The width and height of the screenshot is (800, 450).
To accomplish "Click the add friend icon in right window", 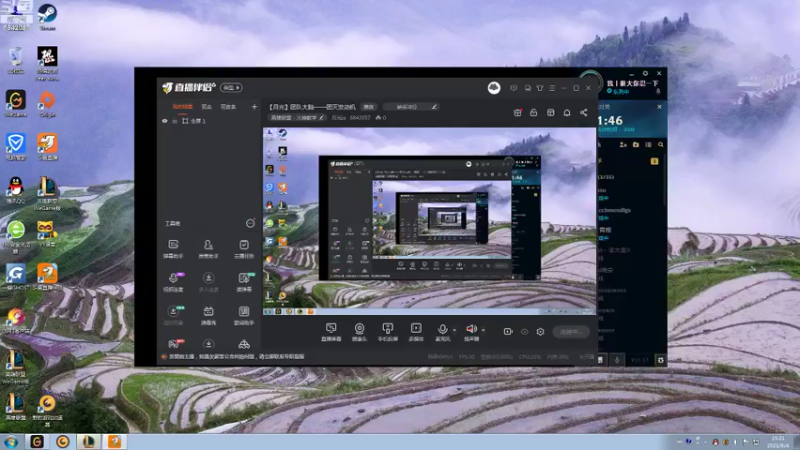I will (x=623, y=145).
